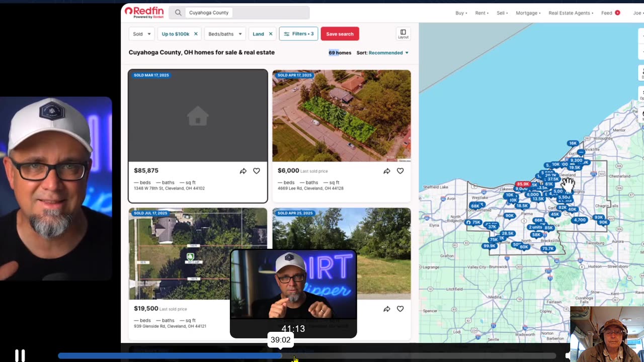This screenshot has width=644, height=362.
Task: Open the Sell menu
Action: coord(503,13)
